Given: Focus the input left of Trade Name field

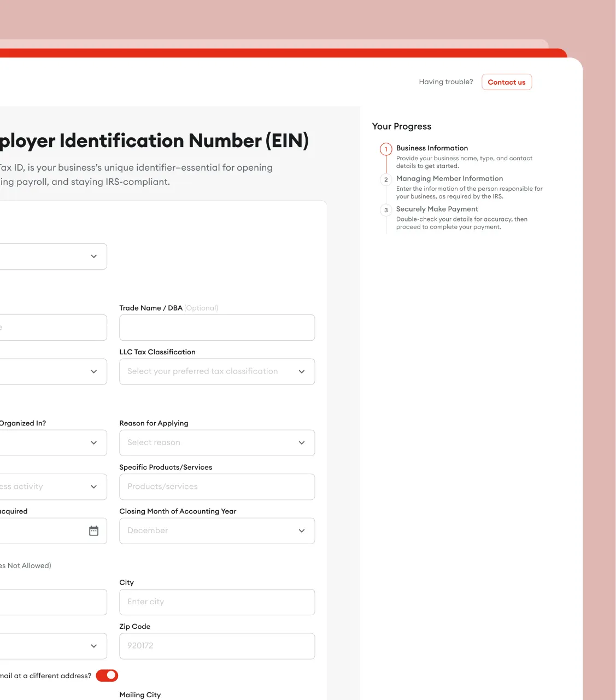Looking at the screenshot, I should (x=53, y=328).
